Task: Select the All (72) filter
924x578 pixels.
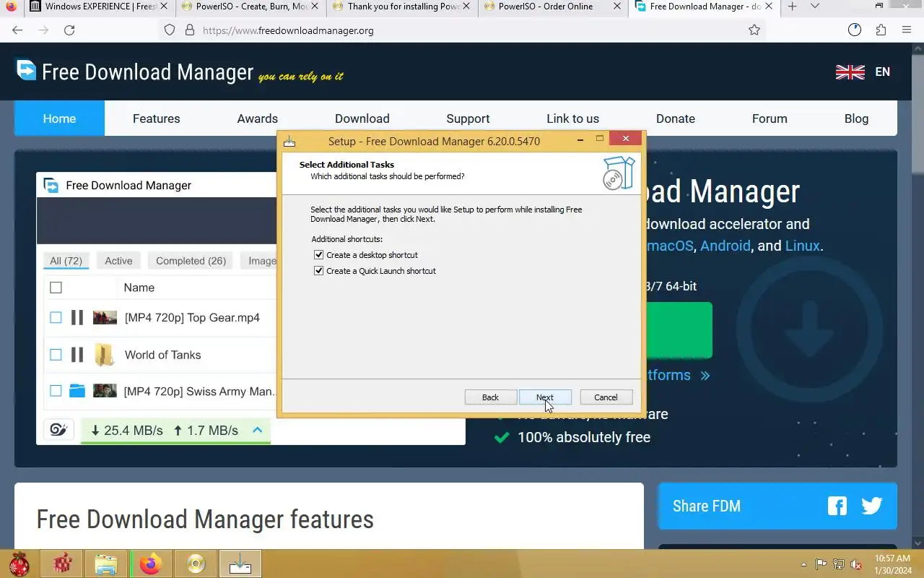Action: [x=66, y=261]
